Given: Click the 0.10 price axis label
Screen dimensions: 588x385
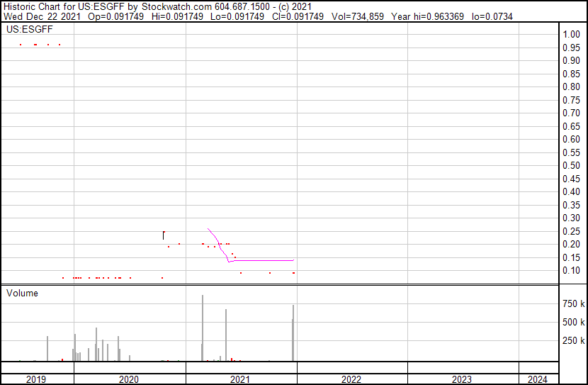Looking at the screenshot, I should point(571,271).
